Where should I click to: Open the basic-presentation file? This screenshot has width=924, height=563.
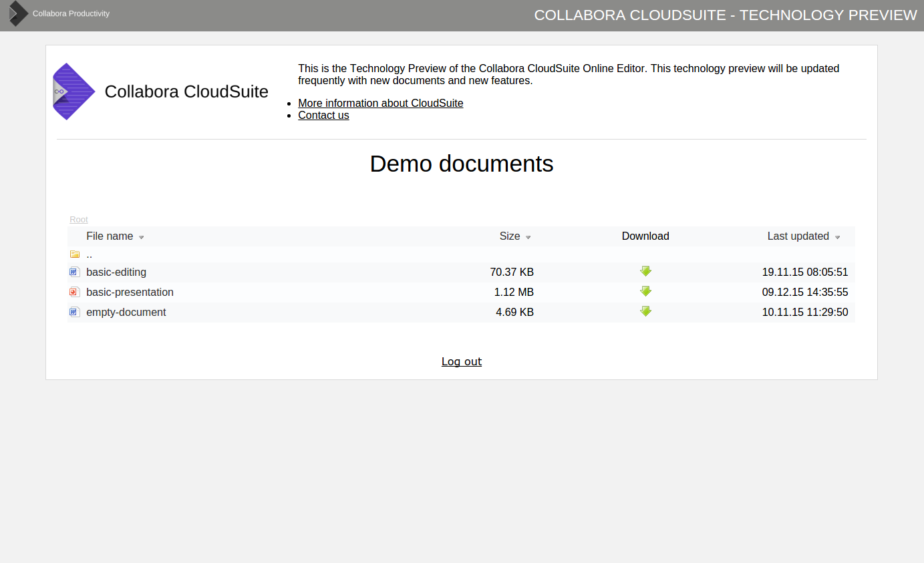click(x=130, y=292)
